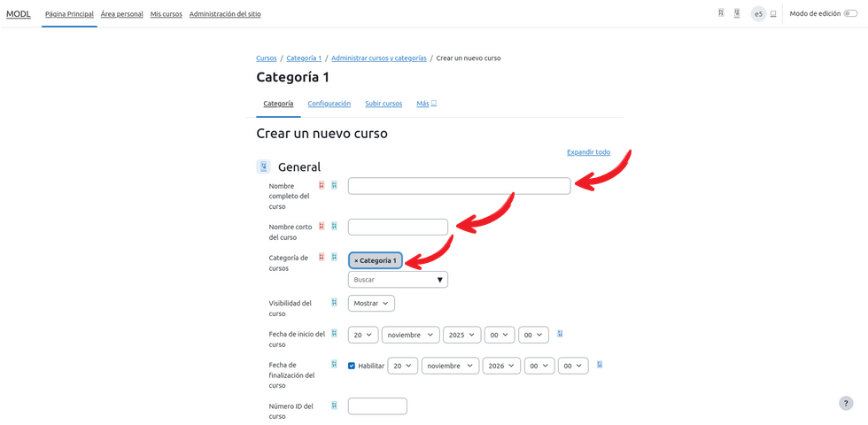Switch to the Configuración tab

pyautogui.click(x=329, y=104)
